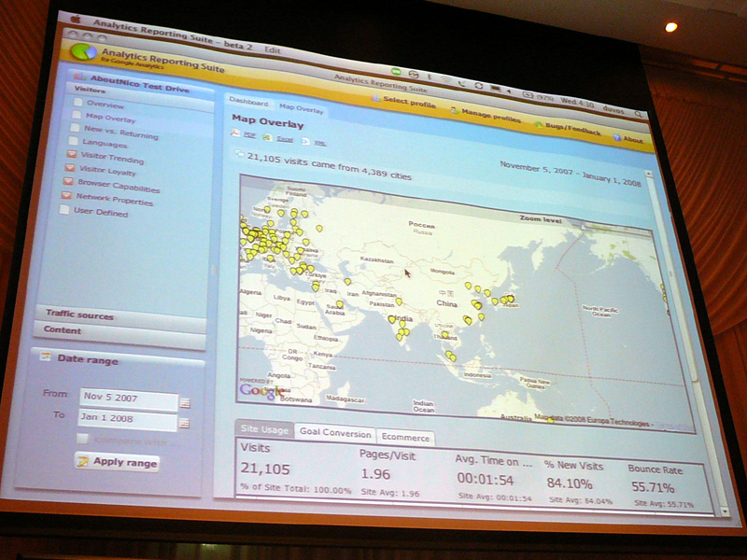Open the Apple menu
This screenshot has width=747, height=560.
(x=75, y=19)
